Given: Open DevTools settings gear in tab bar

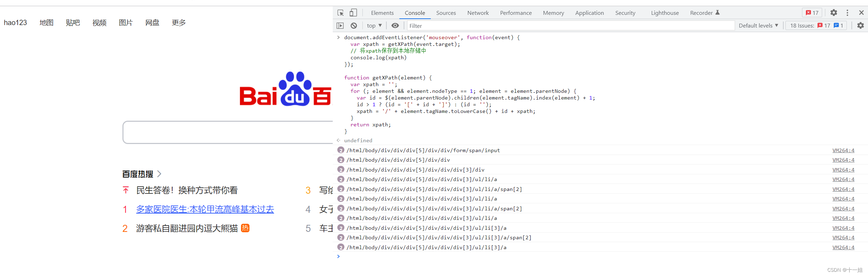Looking at the screenshot, I should click(x=833, y=13).
